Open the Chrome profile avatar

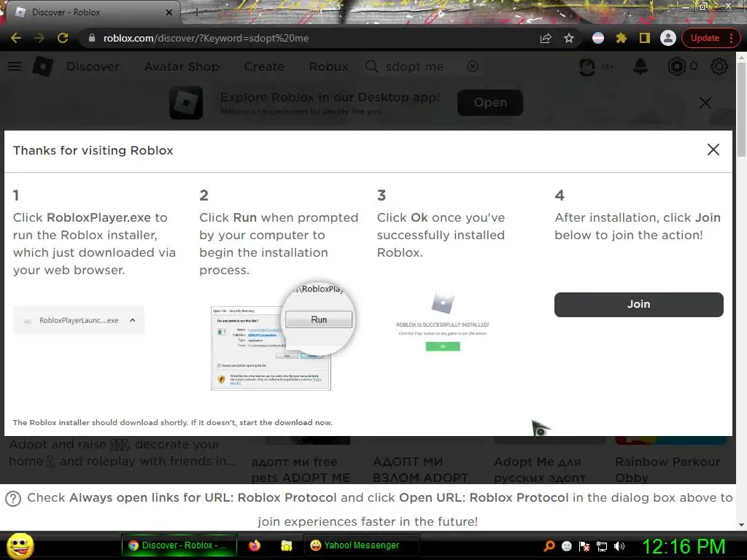(x=668, y=38)
